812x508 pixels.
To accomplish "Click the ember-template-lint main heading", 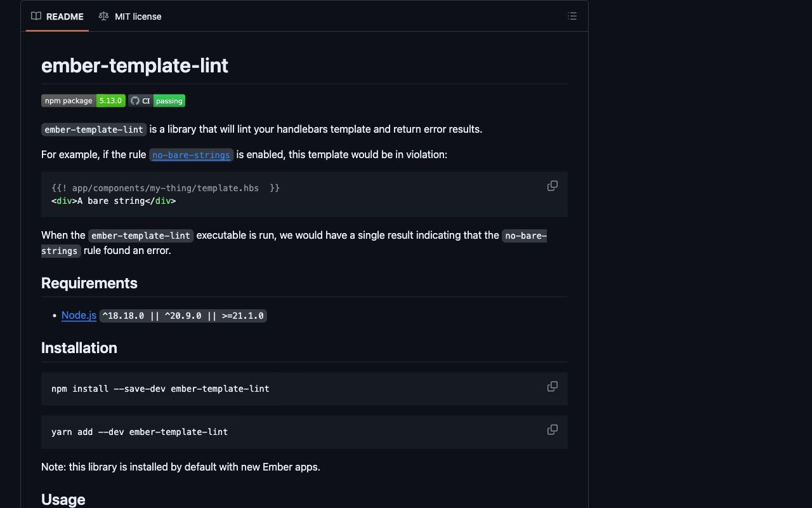I will click(x=134, y=65).
